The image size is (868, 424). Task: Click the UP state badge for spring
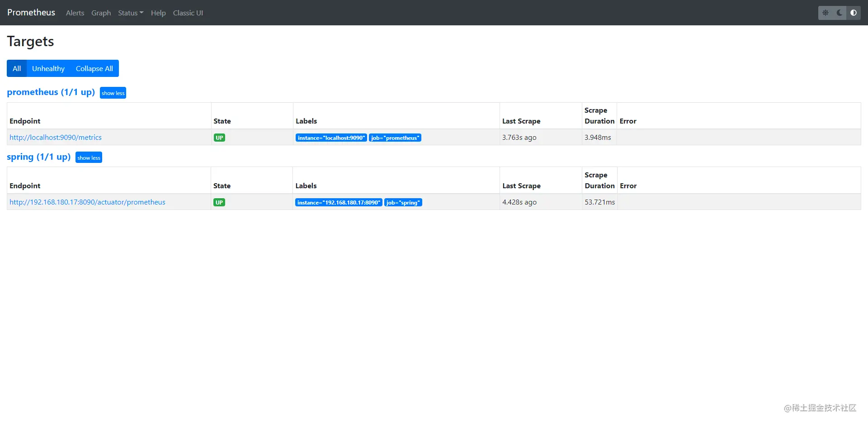pos(219,202)
